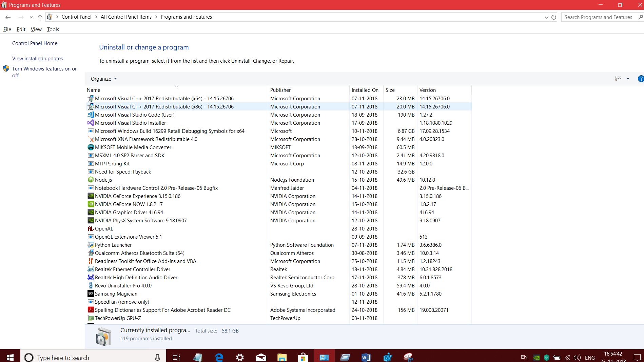Click the NVIDIA GeForce NOW icon
This screenshot has height=362, width=644.
point(91,204)
